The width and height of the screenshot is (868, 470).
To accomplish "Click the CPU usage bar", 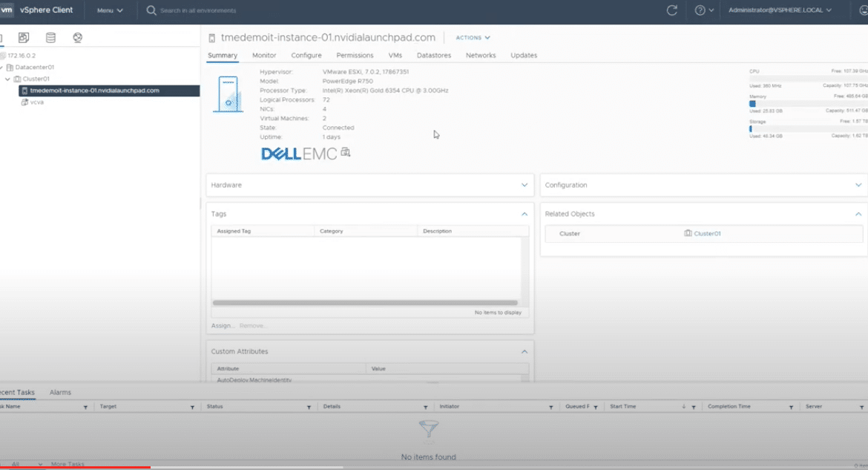I will [x=808, y=79].
